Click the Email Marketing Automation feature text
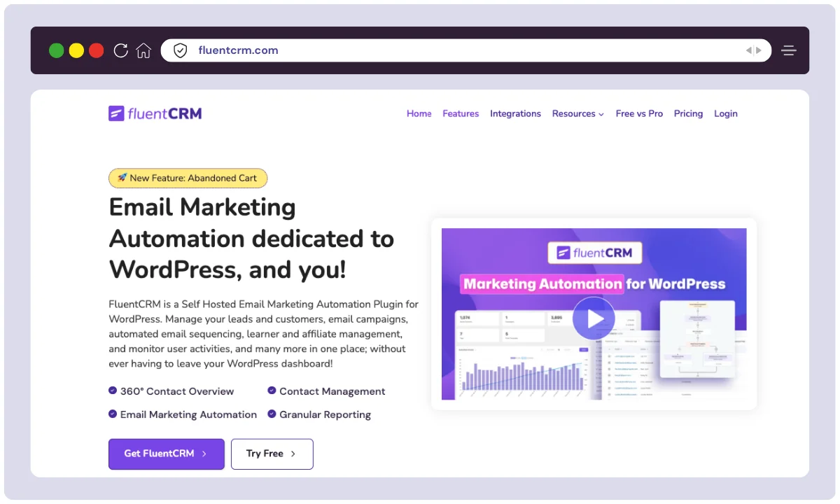Viewport: 840px width, 504px height. [189, 414]
